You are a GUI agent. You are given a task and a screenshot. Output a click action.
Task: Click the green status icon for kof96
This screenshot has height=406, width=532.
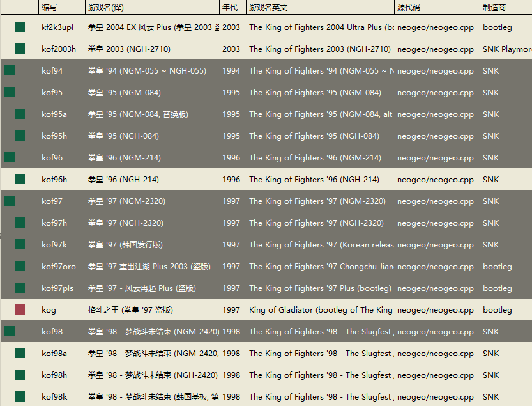[10, 158]
